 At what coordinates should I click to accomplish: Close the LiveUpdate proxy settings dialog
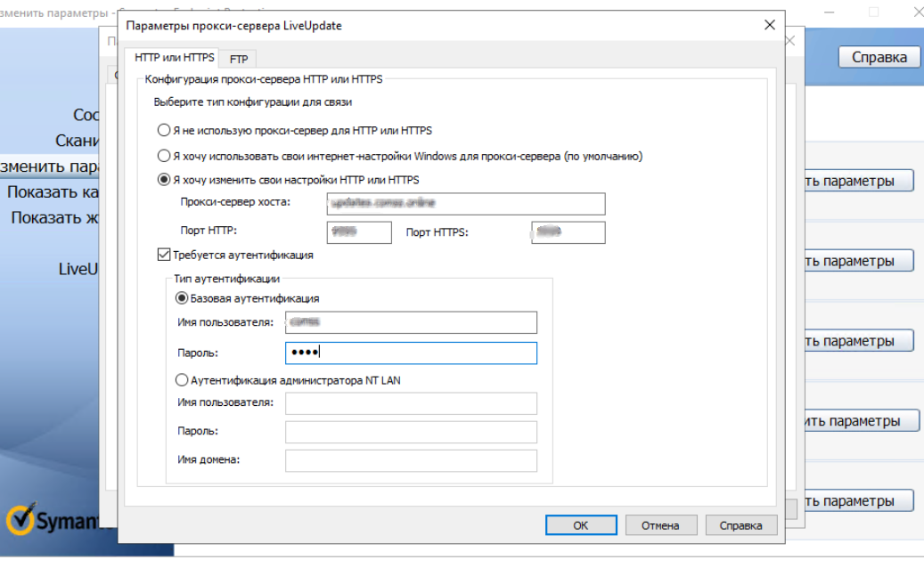coord(770,25)
